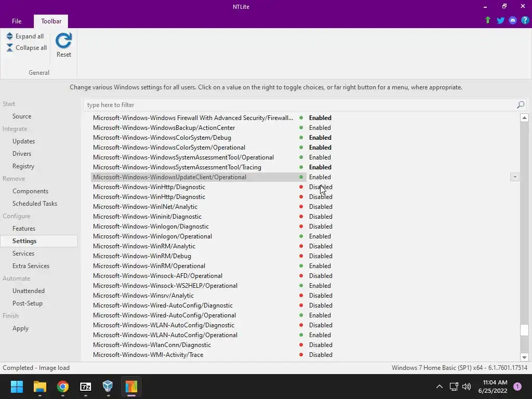Toggle WMI-Activity/Trace Disabled value

click(x=321, y=355)
